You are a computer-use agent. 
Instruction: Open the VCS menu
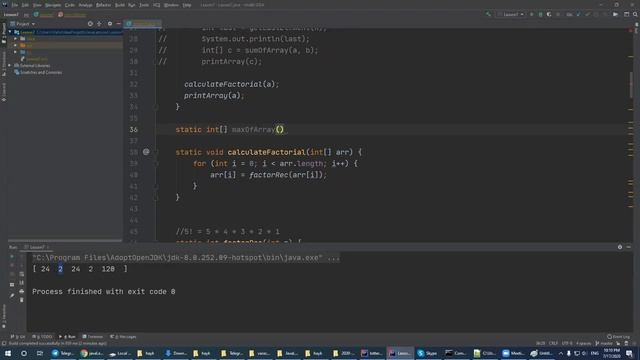coord(157,5)
